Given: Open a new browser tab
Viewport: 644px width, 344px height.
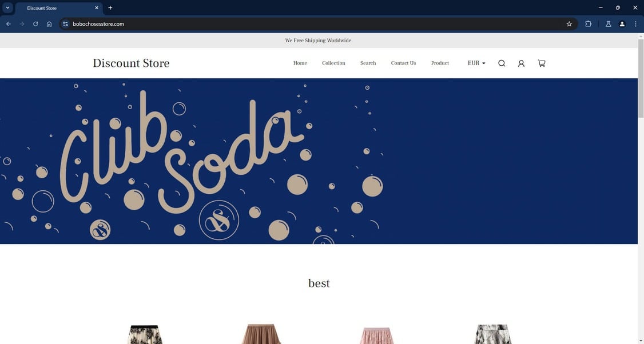Looking at the screenshot, I should [110, 8].
